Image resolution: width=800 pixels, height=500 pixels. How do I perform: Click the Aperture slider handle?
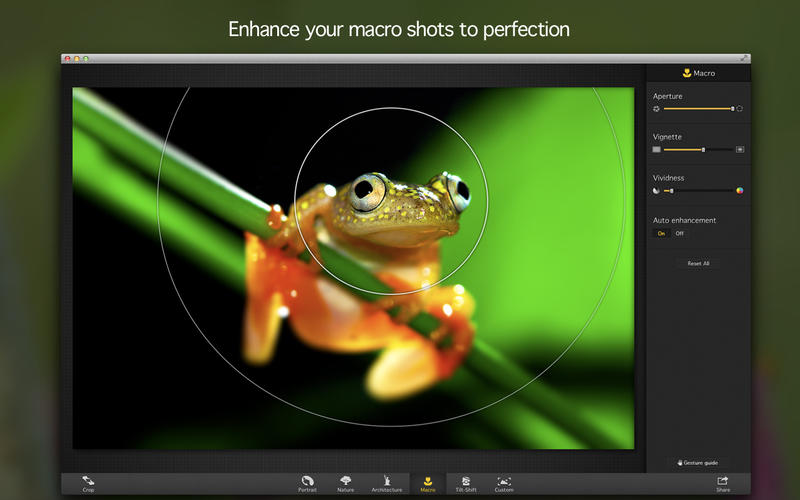pyautogui.click(x=732, y=108)
